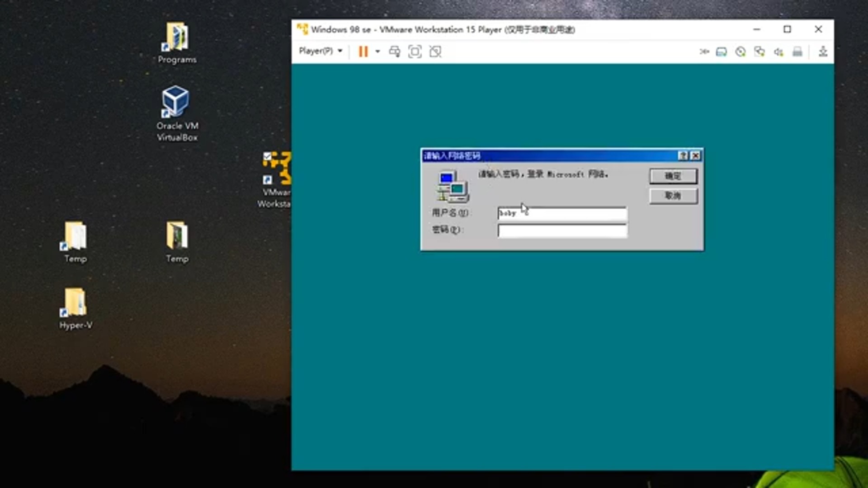868x488 pixels.
Task: Maximize the VMware Player window
Action: point(787,29)
